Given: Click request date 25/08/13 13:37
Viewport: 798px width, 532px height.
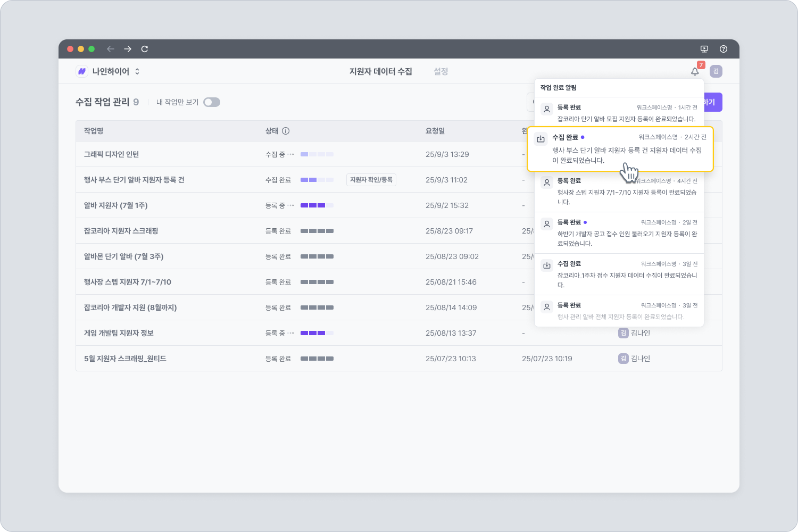Looking at the screenshot, I should (x=451, y=333).
